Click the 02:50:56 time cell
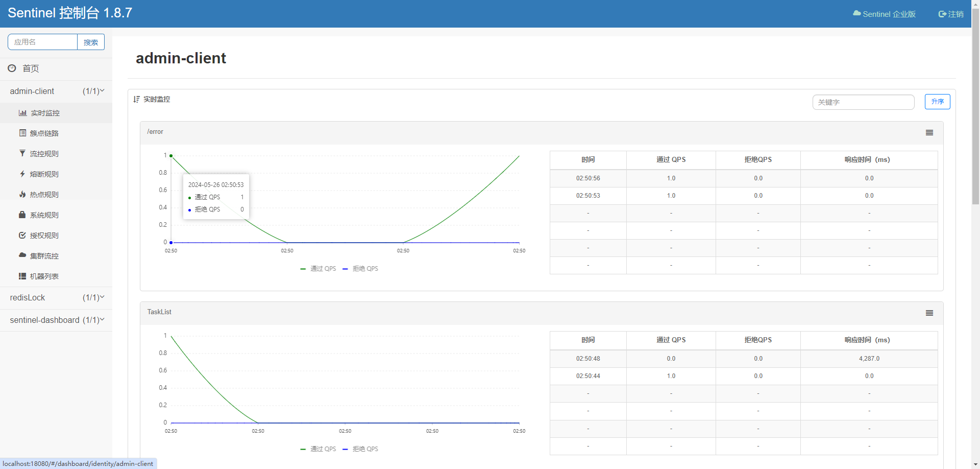Screen dimensions: 980x469 pos(588,178)
